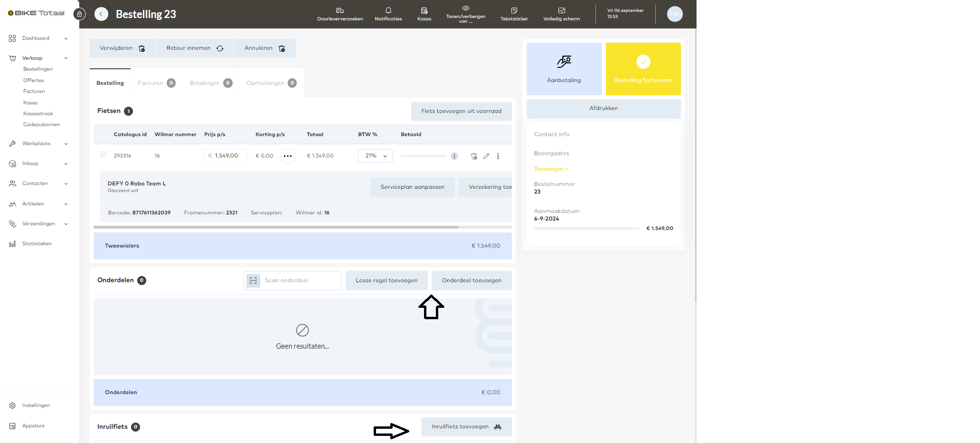This screenshot has height=443, width=980.
Task: Edit the bike row with pencil icon
Action: click(x=486, y=156)
